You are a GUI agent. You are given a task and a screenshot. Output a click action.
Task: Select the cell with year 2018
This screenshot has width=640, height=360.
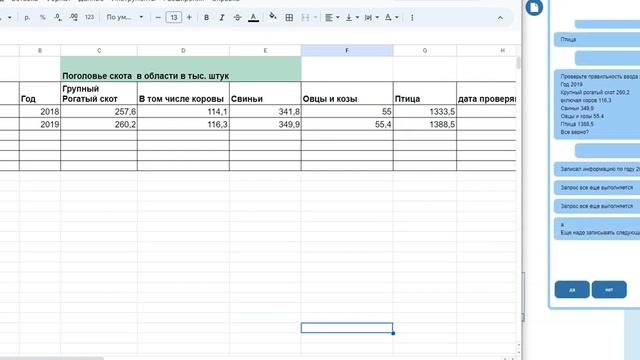pos(40,111)
